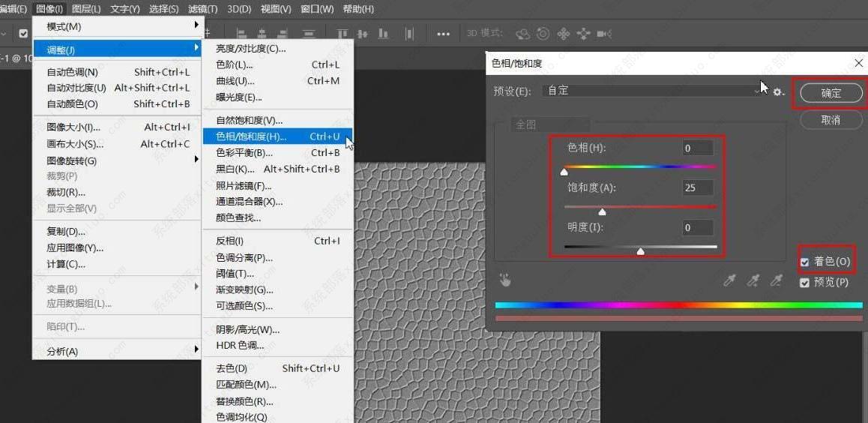Click the preset options gear icon
Image resolution: width=868 pixels, height=423 pixels.
point(779,91)
